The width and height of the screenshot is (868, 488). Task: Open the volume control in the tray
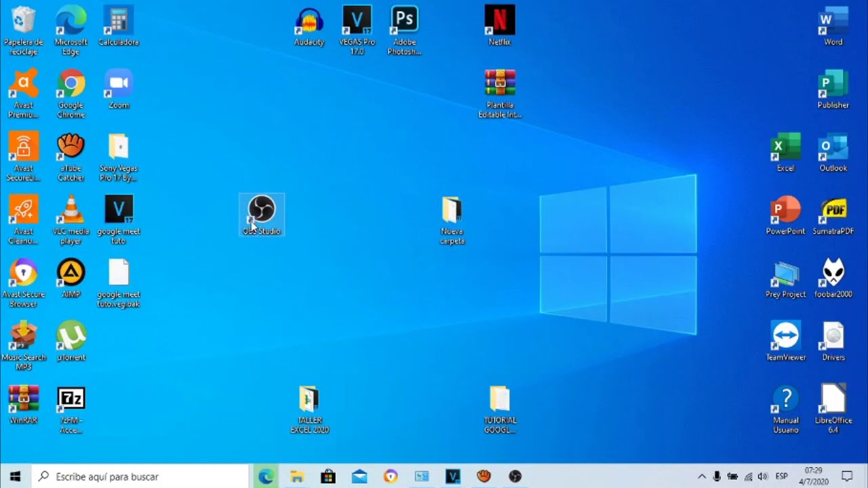coord(763,476)
